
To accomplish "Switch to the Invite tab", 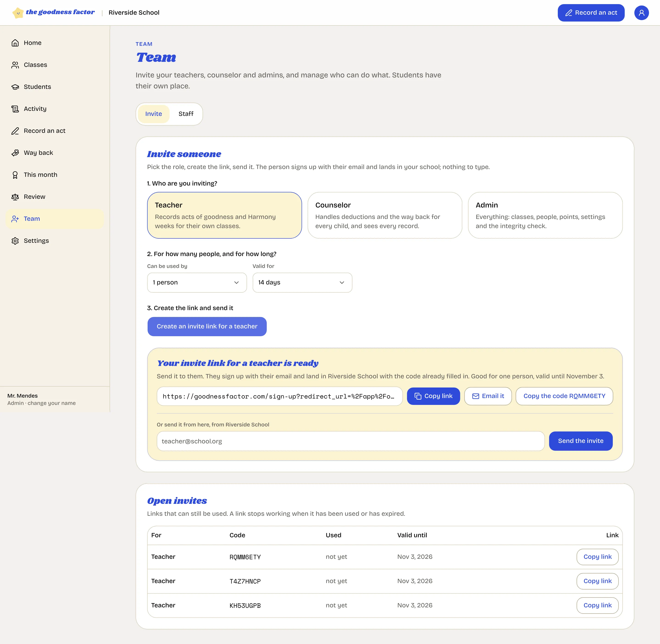I will click(x=154, y=114).
